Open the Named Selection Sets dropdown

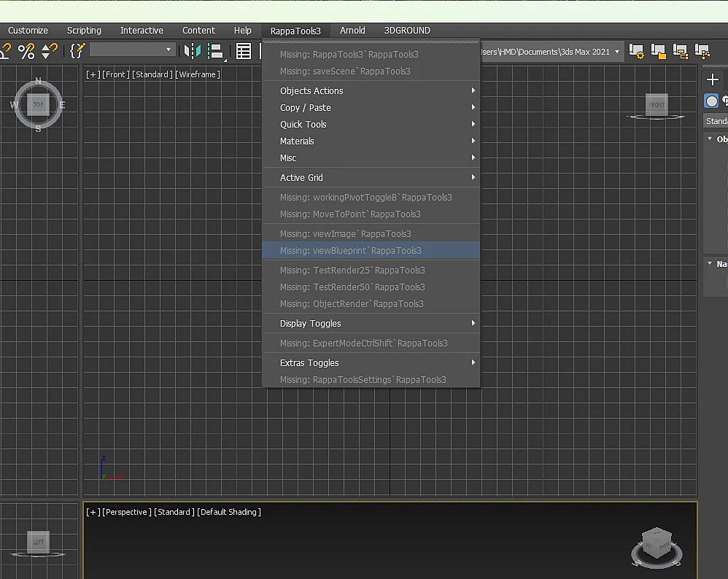point(132,49)
